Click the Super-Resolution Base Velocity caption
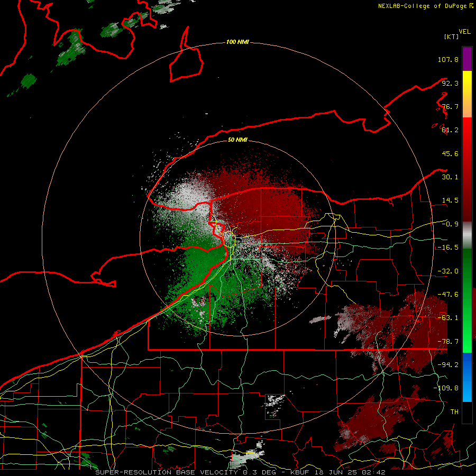 240,472
